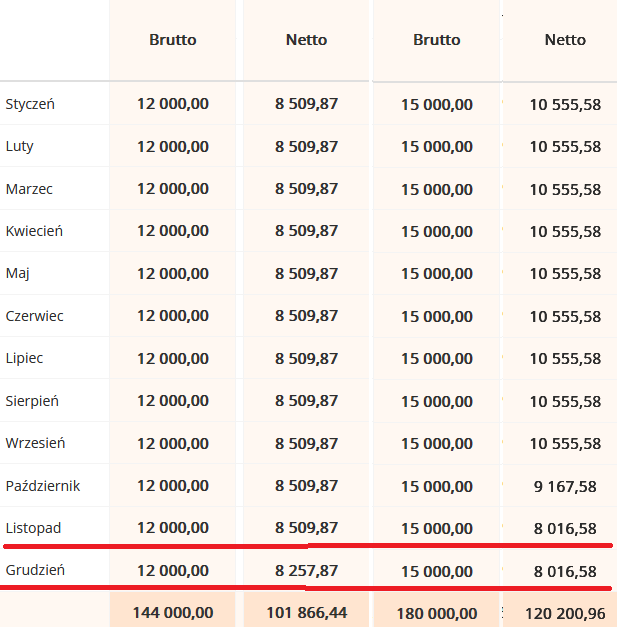
Task: Select the Luty month label
Action: 20,146
